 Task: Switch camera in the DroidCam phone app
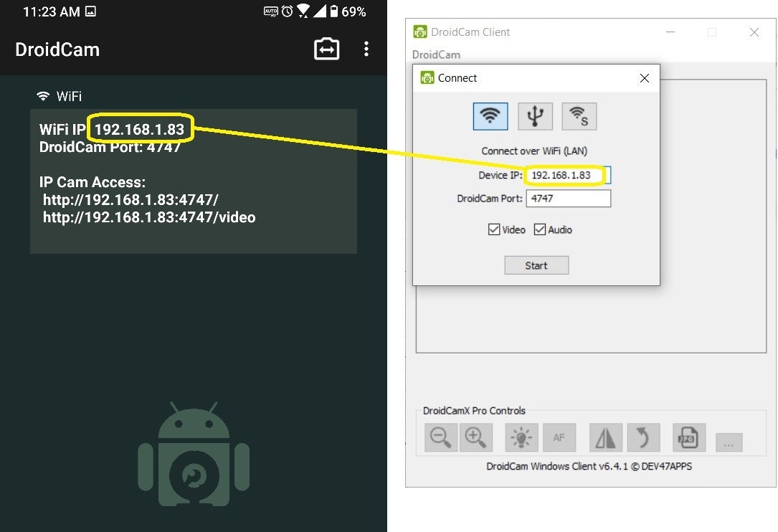click(x=326, y=49)
